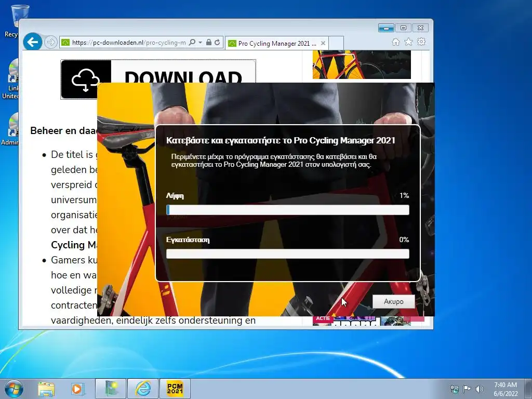The image size is (532, 399).
Task: Cancel the installer with Ακυρο button
Action: 394,301
